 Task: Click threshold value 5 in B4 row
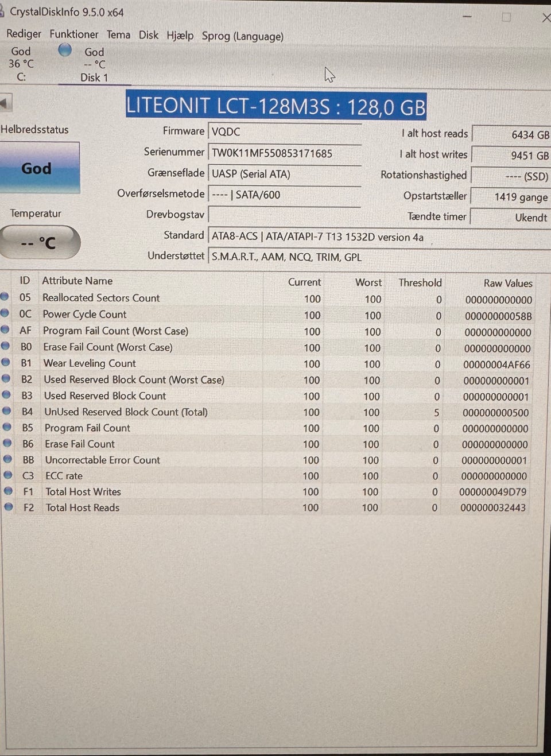pyautogui.click(x=437, y=412)
